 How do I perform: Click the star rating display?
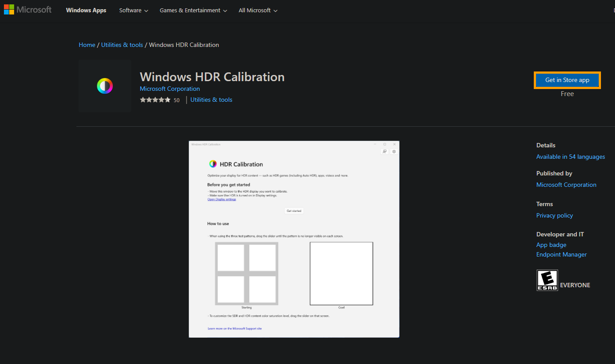[155, 100]
